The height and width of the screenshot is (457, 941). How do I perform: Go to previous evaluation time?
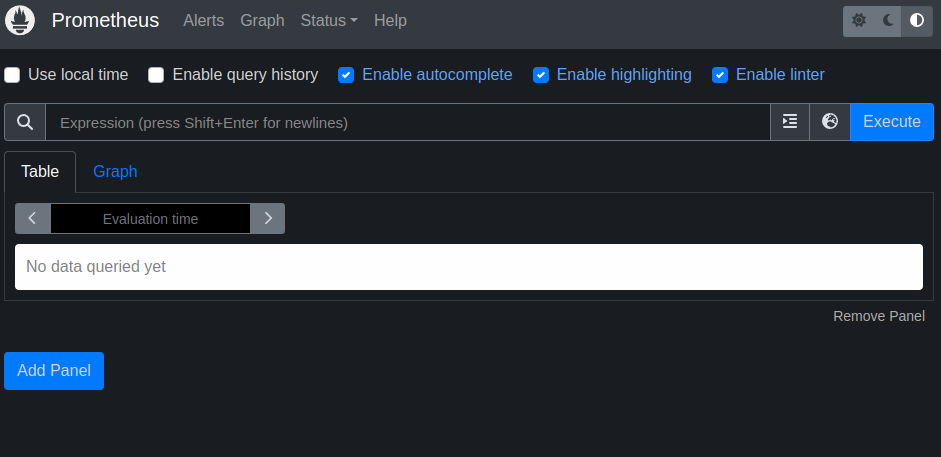(33, 219)
